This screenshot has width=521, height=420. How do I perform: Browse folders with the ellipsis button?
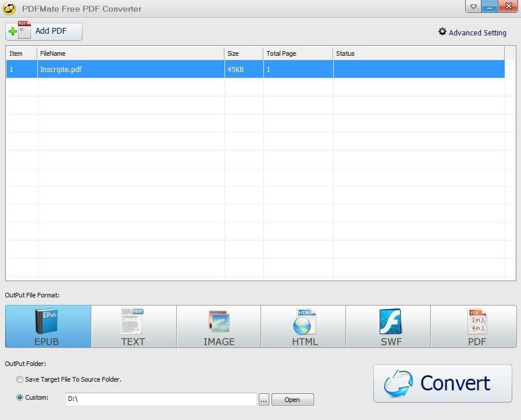(264, 399)
